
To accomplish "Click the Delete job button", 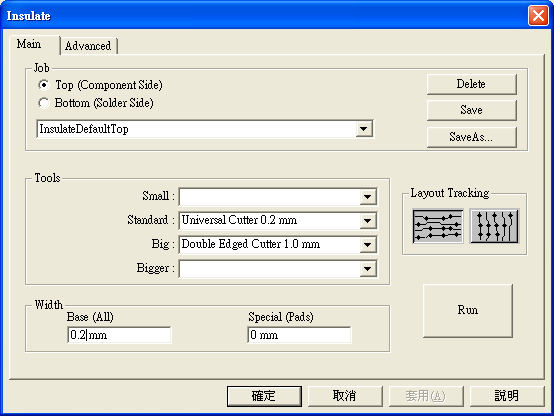I will 471,84.
